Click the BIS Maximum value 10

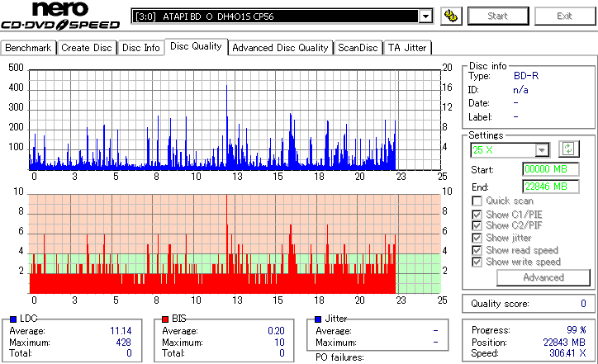click(279, 343)
